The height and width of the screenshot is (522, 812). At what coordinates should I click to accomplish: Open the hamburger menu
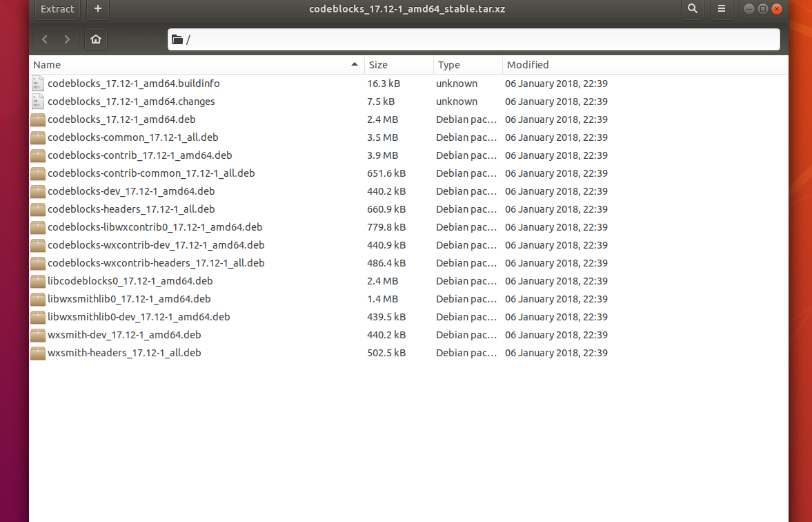(722, 9)
